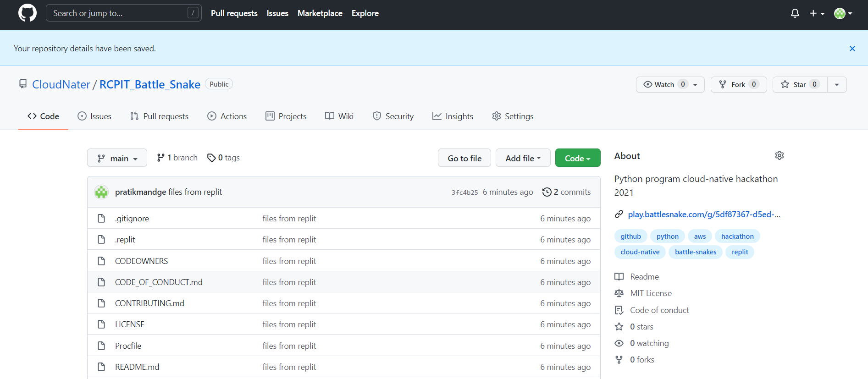
Task: Open the notifications bell
Action: pos(795,13)
